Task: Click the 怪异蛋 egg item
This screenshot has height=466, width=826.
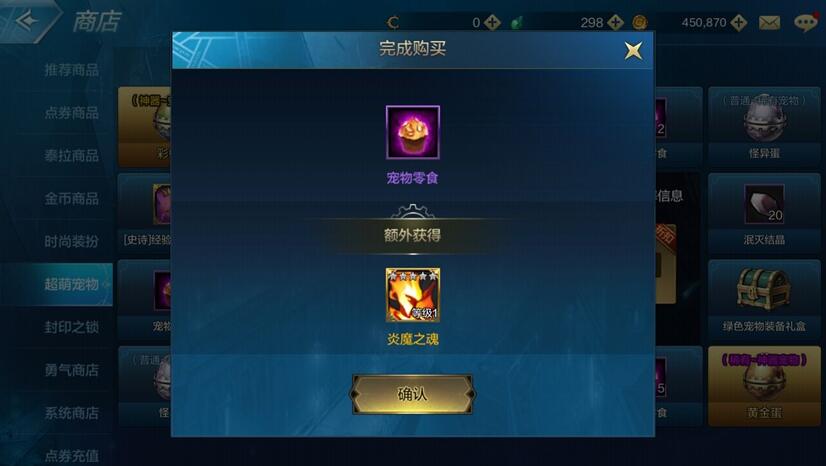Action: 764,127
